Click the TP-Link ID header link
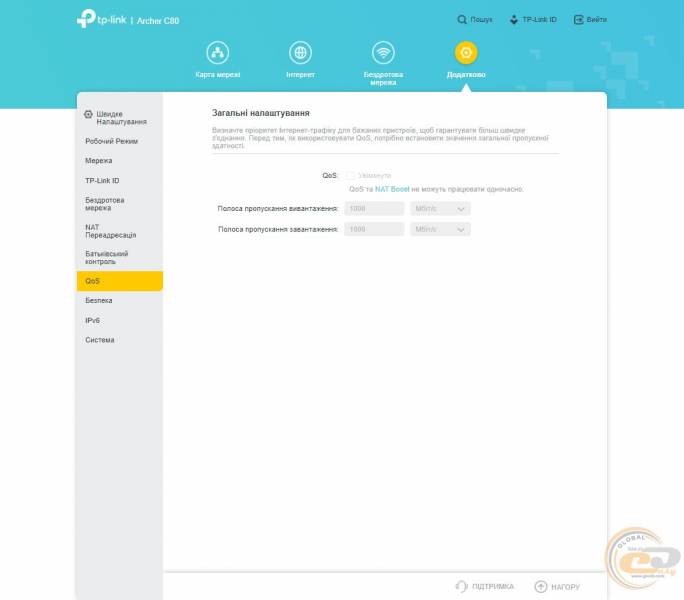 (x=539, y=20)
